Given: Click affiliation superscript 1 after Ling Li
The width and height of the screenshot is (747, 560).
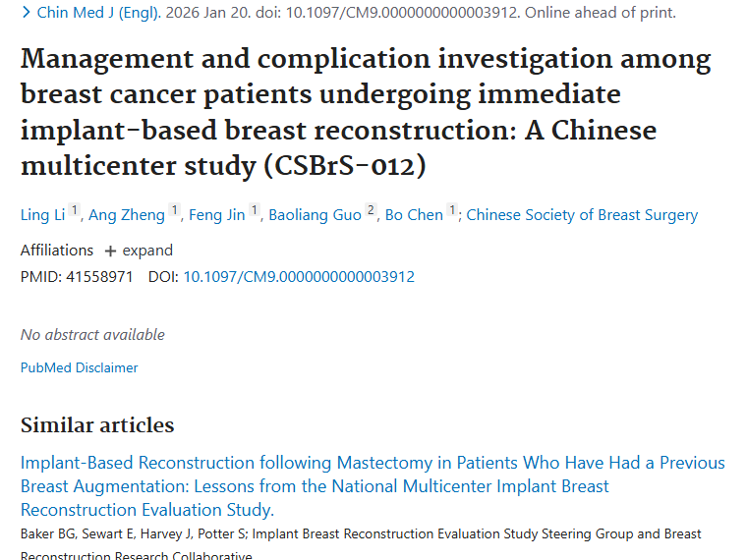Looking at the screenshot, I should point(75,210).
